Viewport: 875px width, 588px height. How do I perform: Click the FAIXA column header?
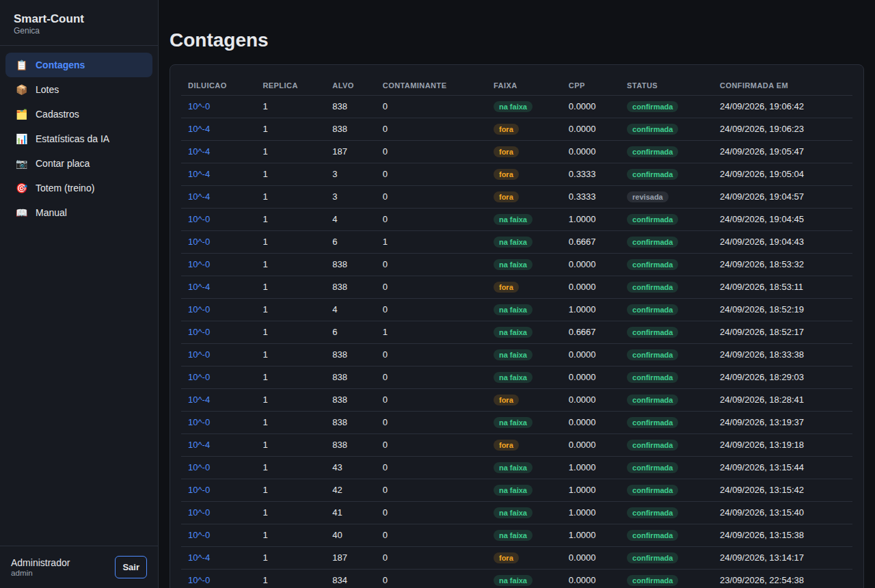coord(505,85)
